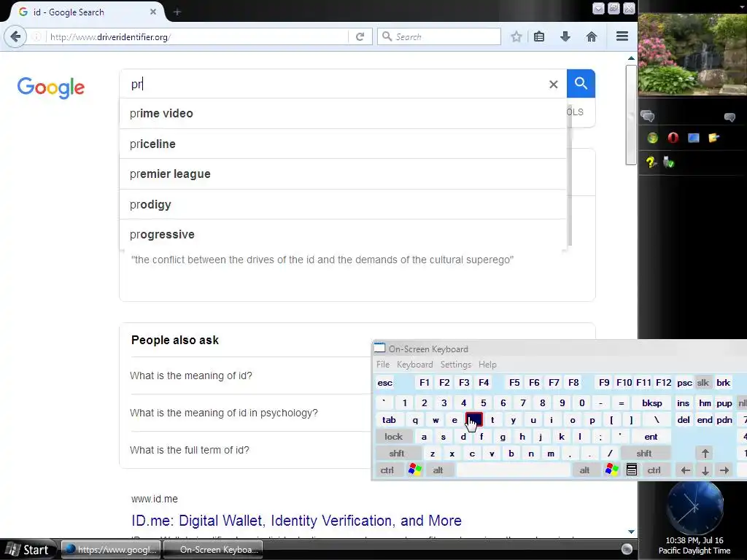This screenshot has height=560, width=747.
Task: Open the On-Screen Keyboard Help menu
Action: [x=487, y=365]
